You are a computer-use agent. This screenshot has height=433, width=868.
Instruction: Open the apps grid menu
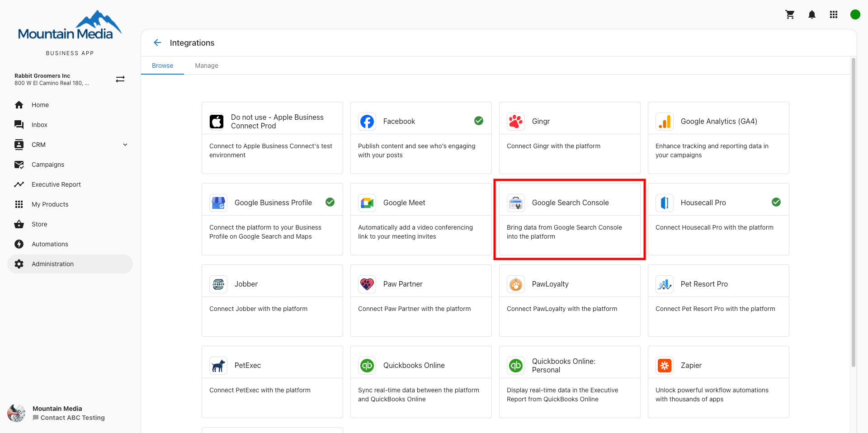click(834, 14)
